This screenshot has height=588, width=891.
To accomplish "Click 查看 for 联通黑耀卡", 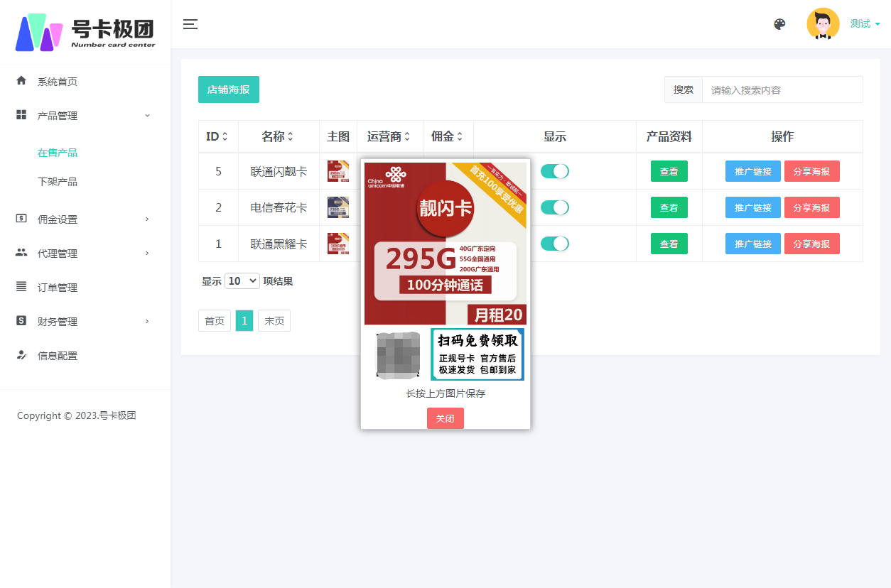I will [669, 244].
